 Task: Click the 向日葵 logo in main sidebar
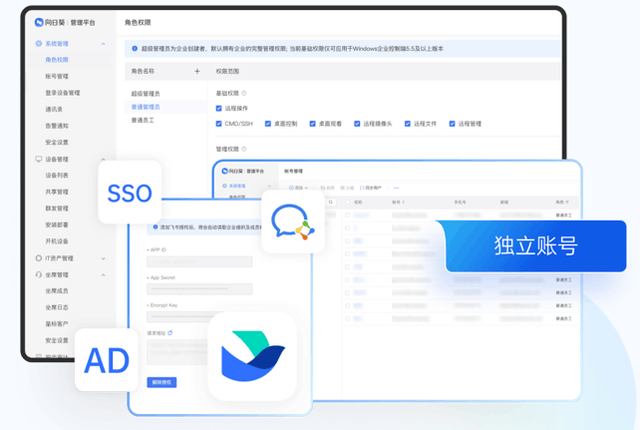pos(39,22)
